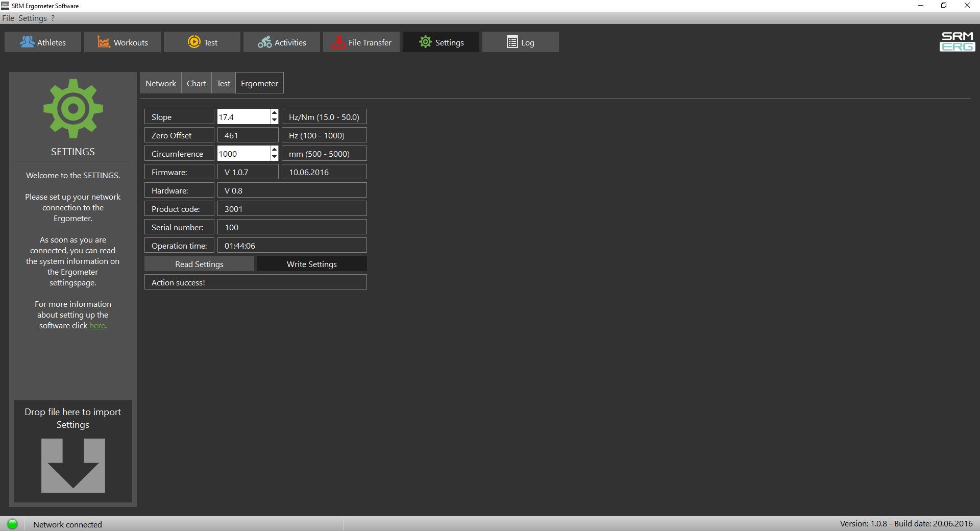Click the serial number value 100
The height and width of the screenshot is (531, 980).
click(x=292, y=227)
